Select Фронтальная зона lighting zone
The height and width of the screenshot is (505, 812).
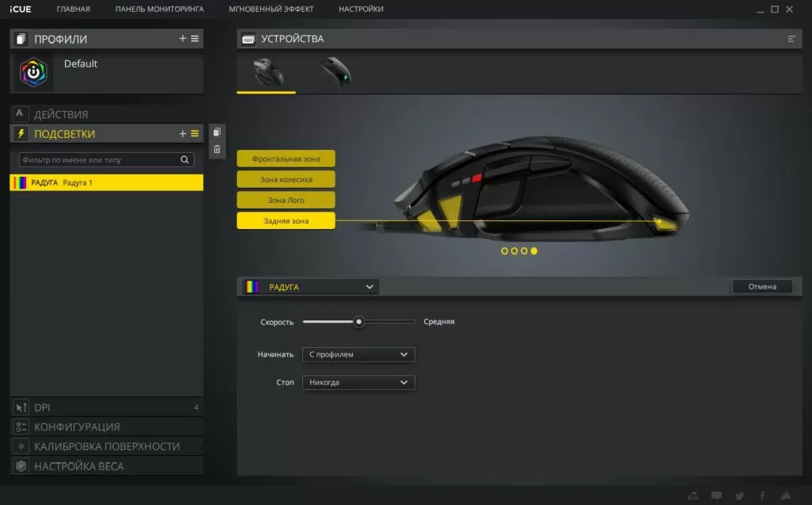[285, 159]
